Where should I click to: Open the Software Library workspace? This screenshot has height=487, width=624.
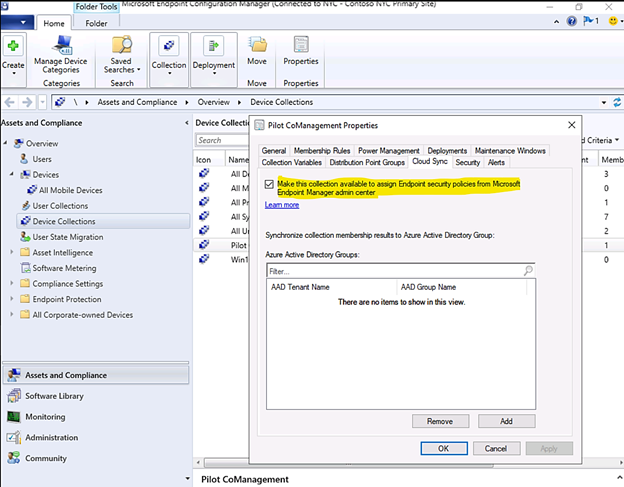[x=96, y=396]
